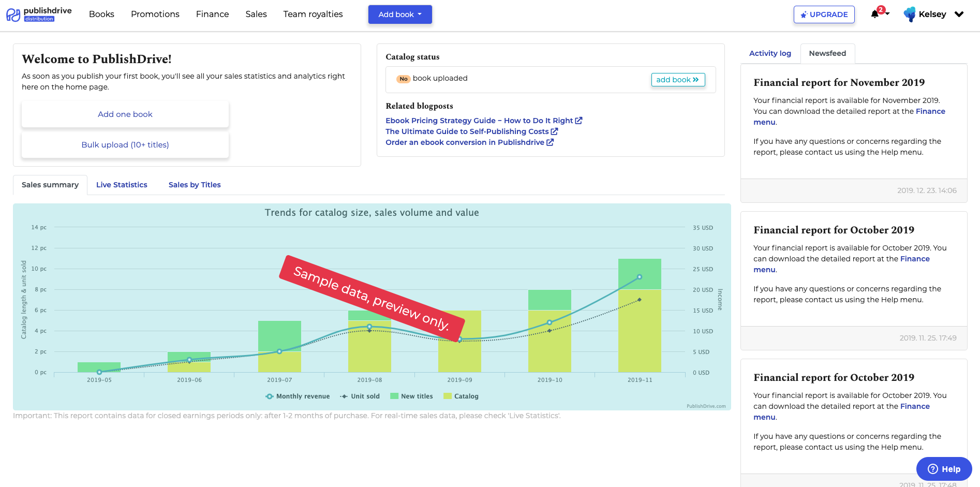Click external link icon beside ebook conversion

tap(550, 142)
